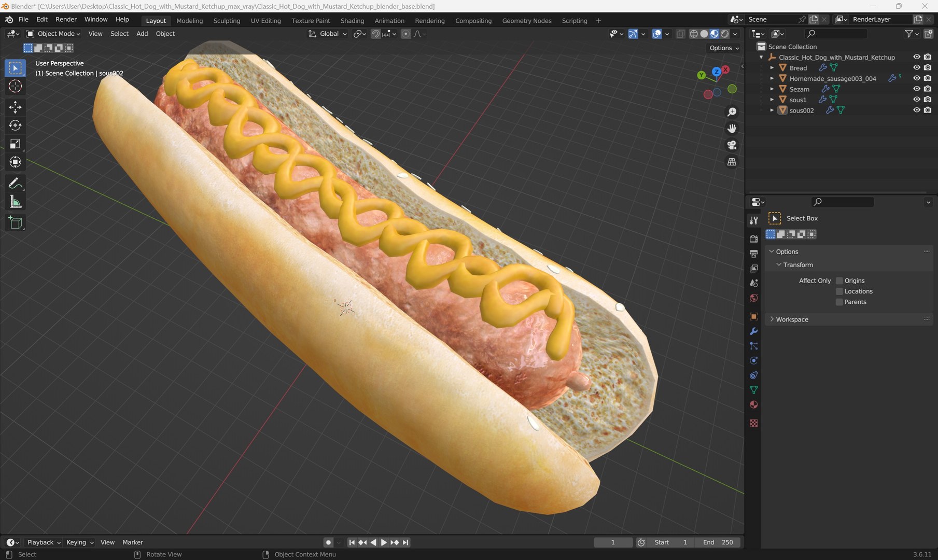The width and height of the screenshot is (938, 560).
Task: Jump to the end frame button
Action: pyautogui.click(x=405, y=542)
